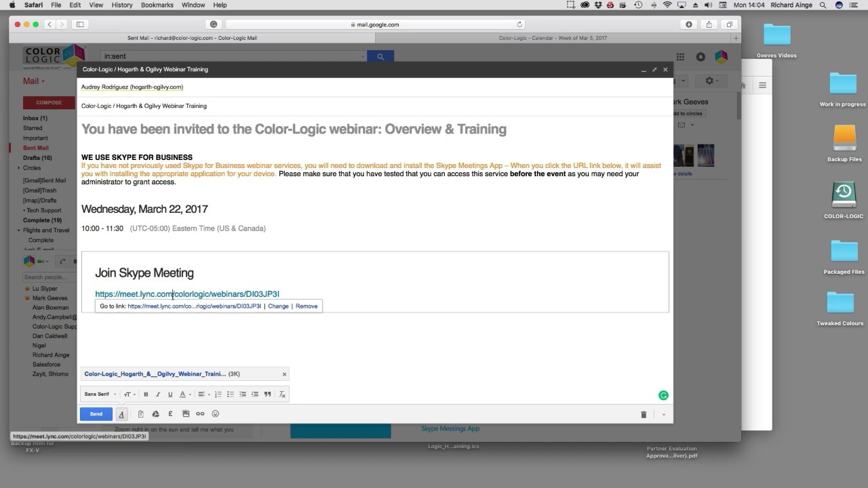Toggle the Safari sidebar
868x488 pixels.
[79, 24]
